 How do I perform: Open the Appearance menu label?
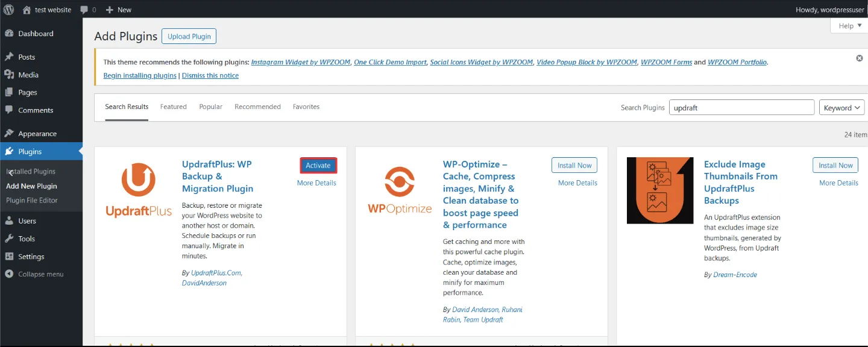click(x=37, y=134)
